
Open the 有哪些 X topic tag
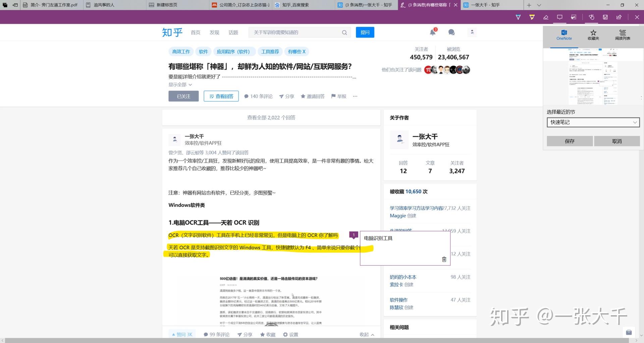(297, 52)
